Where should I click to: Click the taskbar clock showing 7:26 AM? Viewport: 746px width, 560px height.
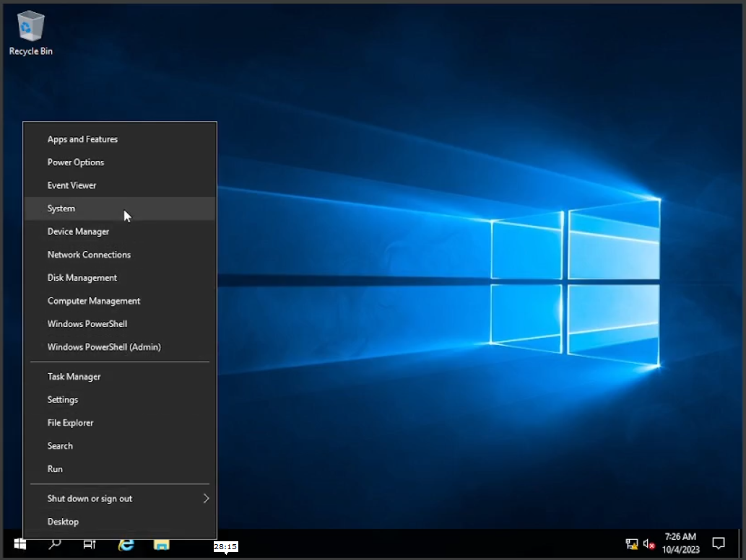(x=680, y=543)
